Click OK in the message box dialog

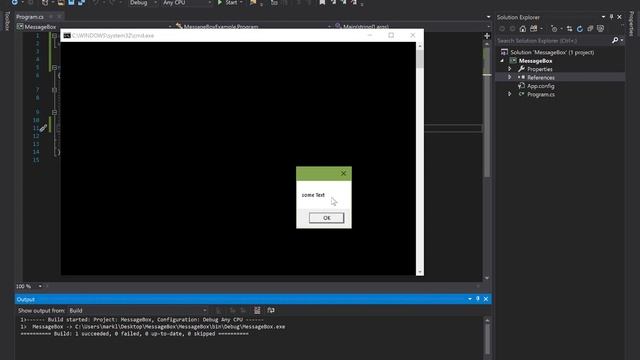click(x=327, y=218)
